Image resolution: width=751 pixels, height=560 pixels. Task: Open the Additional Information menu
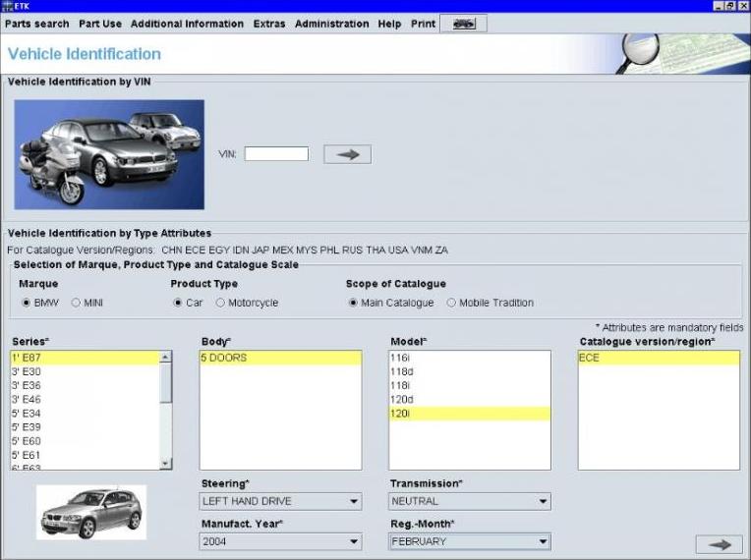pyautogui.click(x=187, y=24)
